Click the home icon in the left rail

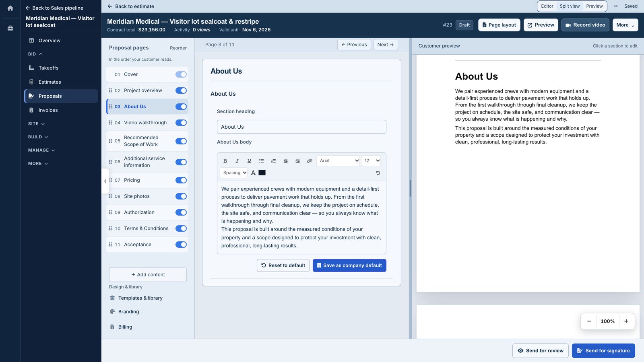click(10, 8)
